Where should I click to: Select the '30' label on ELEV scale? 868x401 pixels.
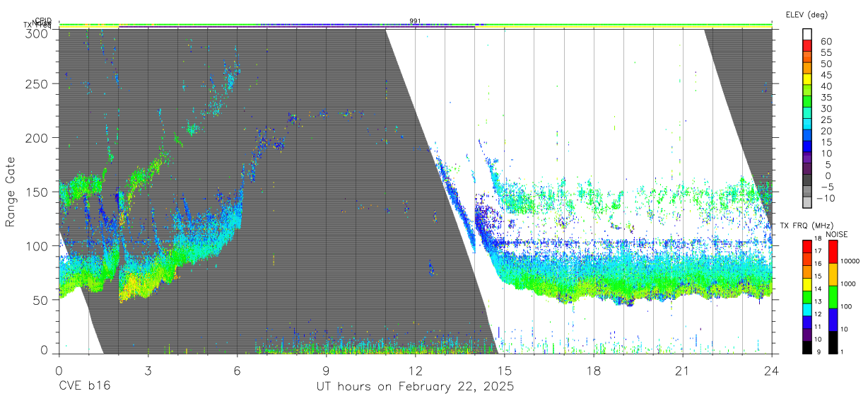coord(826,109)
